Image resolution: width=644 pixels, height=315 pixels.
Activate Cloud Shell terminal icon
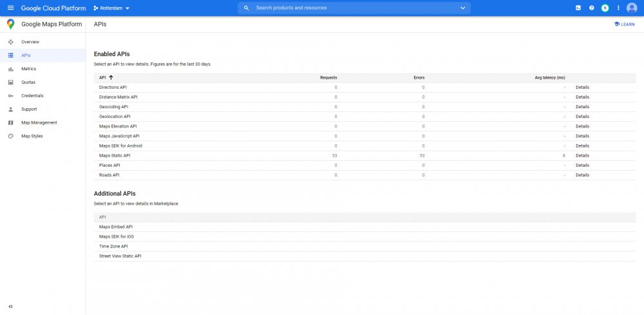pos(578,8)
